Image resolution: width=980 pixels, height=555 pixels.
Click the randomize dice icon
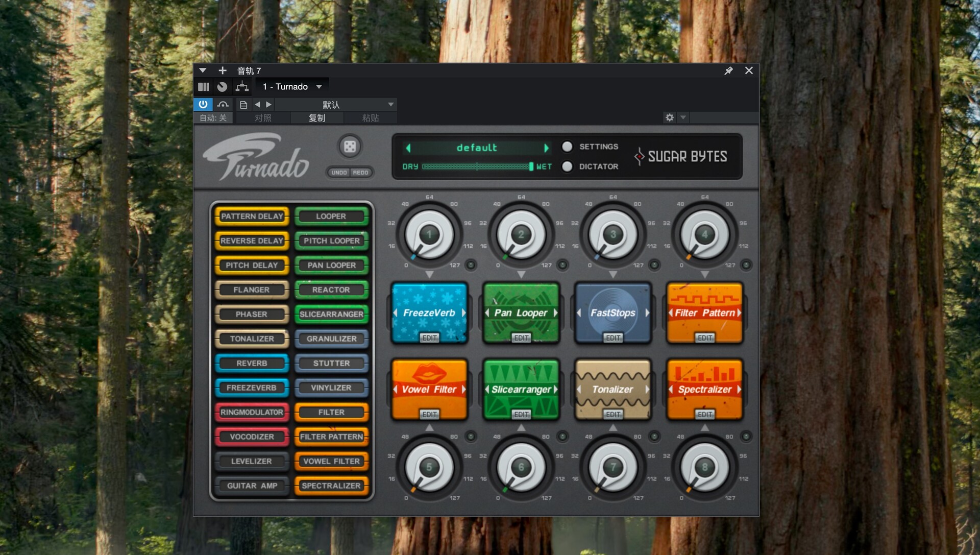tap(350, 147)
